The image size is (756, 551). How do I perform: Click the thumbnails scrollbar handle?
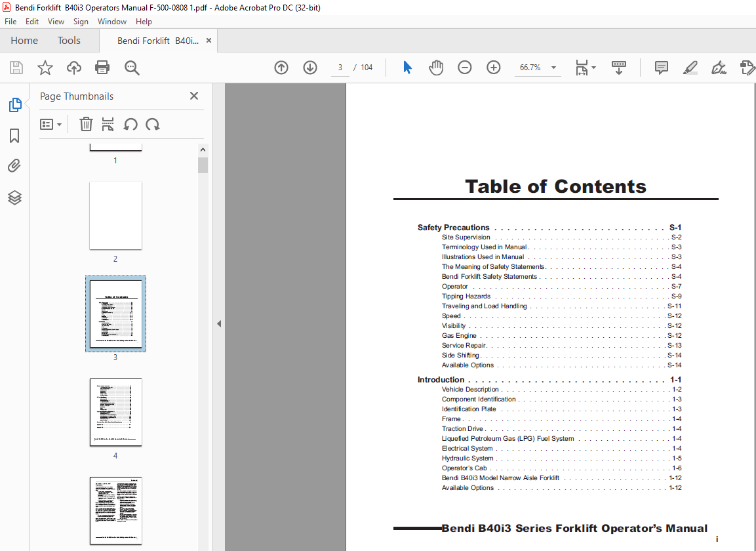pyautogui.click(x=203, y=165)
